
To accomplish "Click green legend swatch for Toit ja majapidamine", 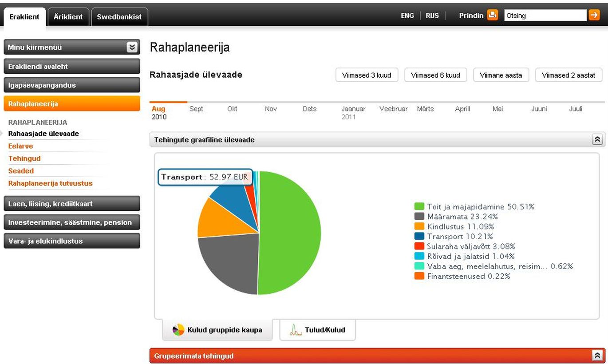I will coord(419,206).
